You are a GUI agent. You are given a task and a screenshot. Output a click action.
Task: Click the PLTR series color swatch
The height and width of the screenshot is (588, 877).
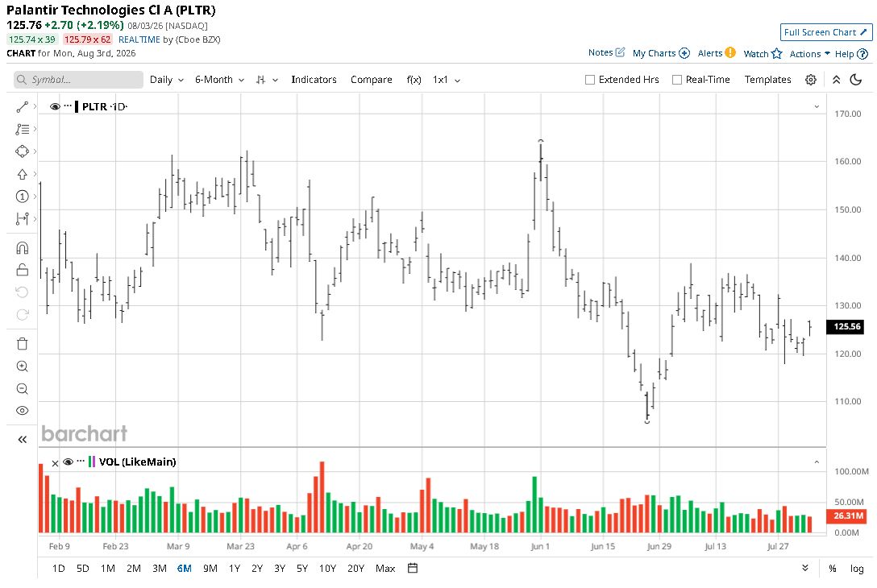point(77,106)
